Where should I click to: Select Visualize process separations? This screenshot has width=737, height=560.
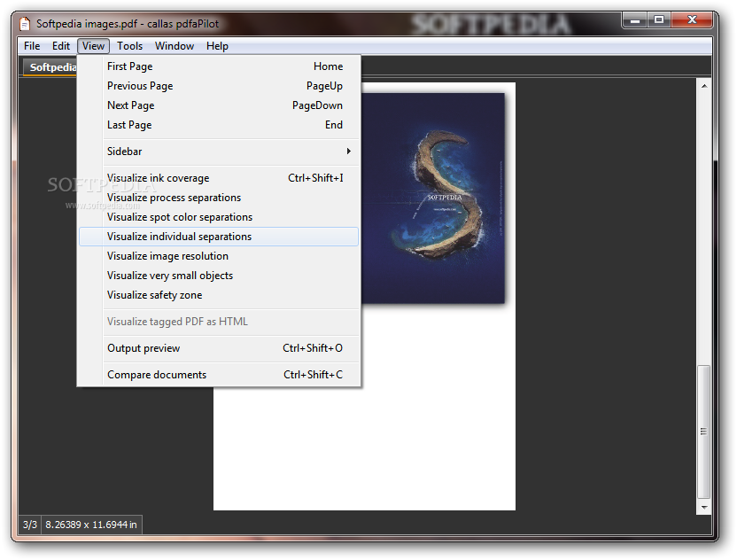(219, 198)
